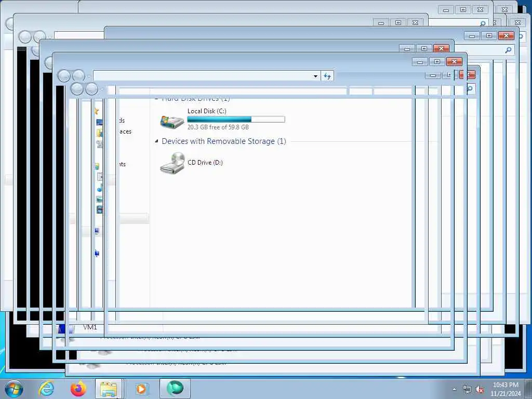Open the Videos library filmstrip icon
This screenshot has width=532, height=399.
99,210
